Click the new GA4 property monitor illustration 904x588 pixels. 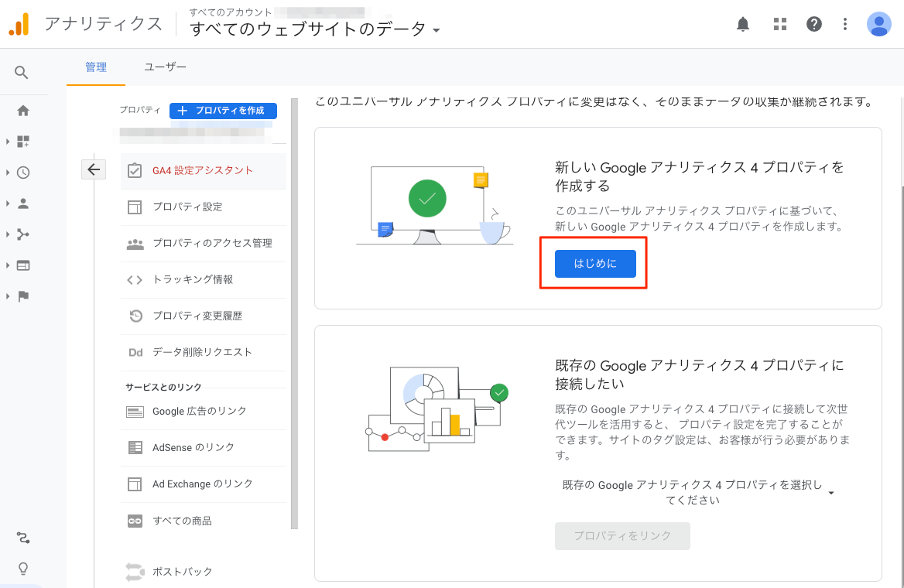point(434,205)
